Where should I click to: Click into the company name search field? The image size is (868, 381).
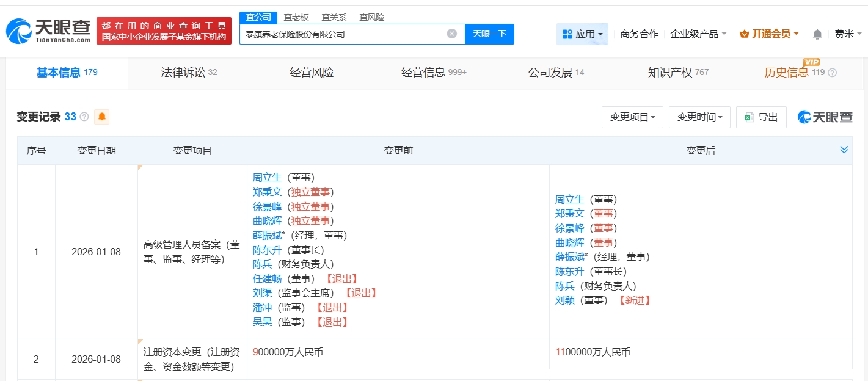[x=342, y=34]
